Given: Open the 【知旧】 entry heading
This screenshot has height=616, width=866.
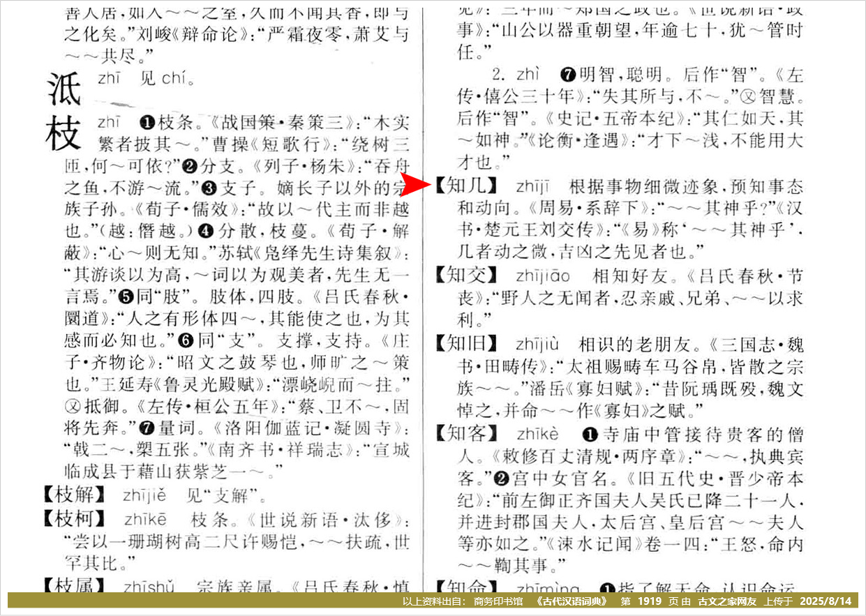Looking at the screenshot, I should [x=466, y=344].
